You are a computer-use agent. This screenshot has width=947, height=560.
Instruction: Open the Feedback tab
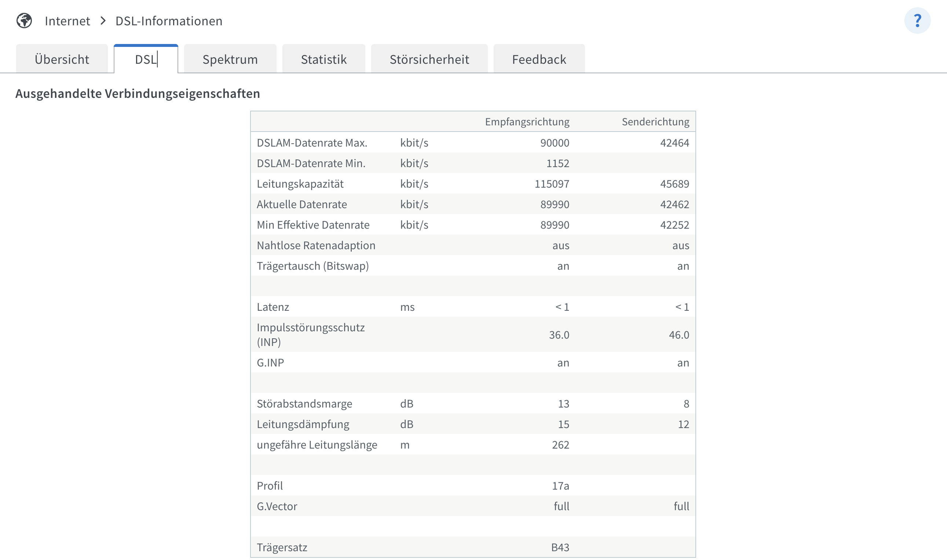pyautogui.click(x=539, y=59)
